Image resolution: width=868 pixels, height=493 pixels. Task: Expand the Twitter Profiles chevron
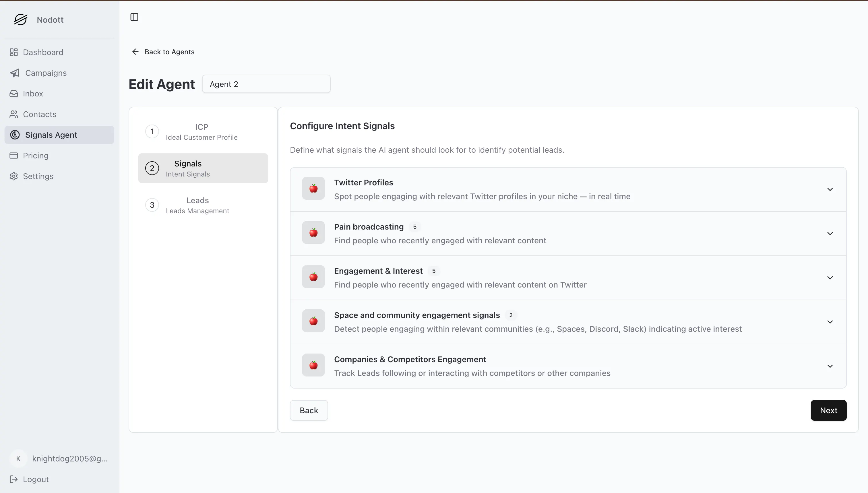(x=830, y=189)
